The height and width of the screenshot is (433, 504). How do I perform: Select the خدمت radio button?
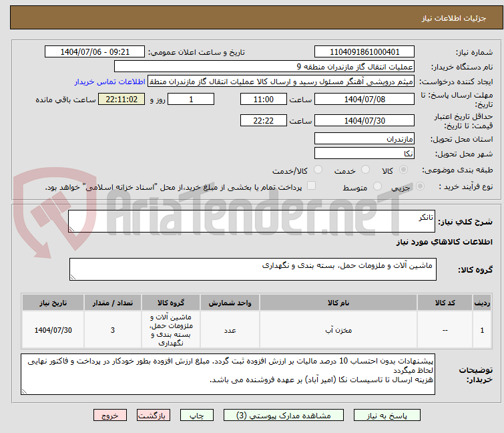(x=365, y=170)
